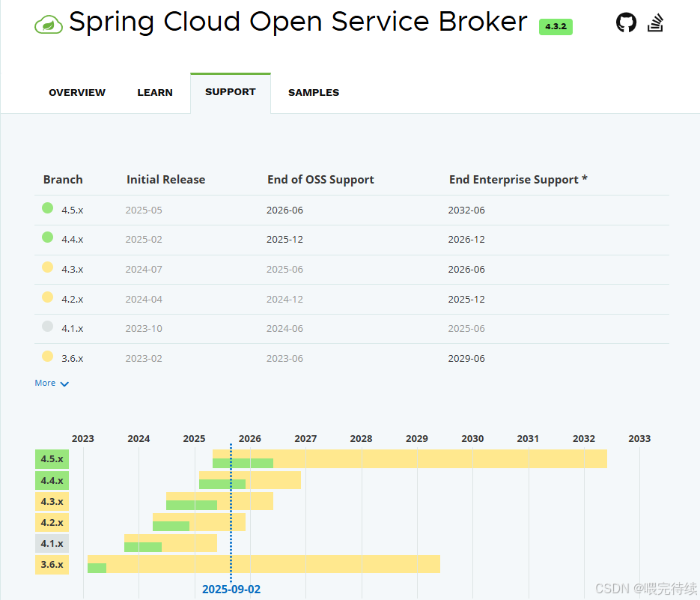The height and width of the screenshot is (600, 700).
Task: Click enterprise support end 2029-06
Action: [466, 358]
